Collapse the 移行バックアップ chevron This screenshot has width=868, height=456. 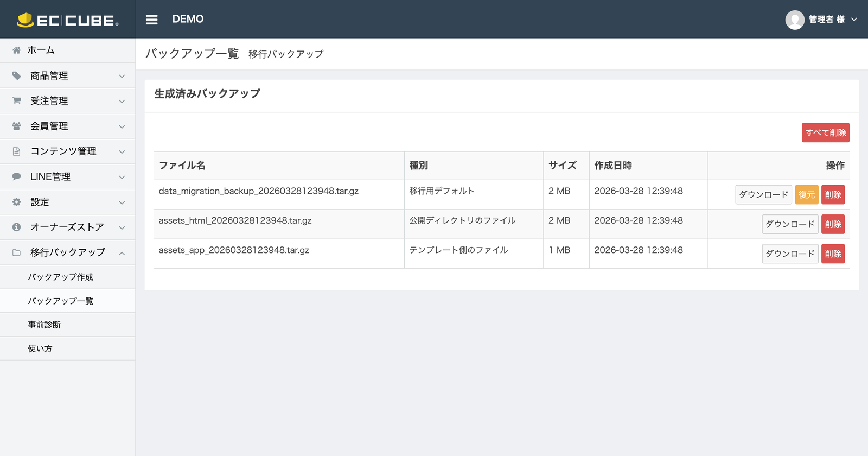[x=122, y=253]
